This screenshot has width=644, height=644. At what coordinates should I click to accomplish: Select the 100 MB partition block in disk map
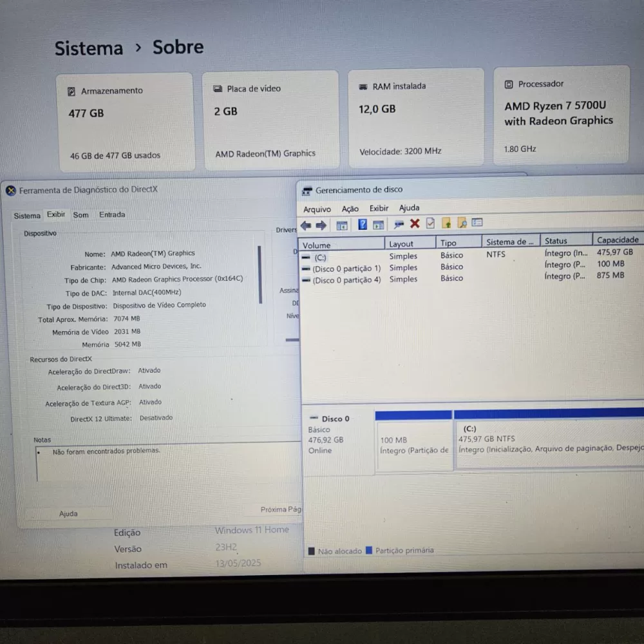point(413,441)
